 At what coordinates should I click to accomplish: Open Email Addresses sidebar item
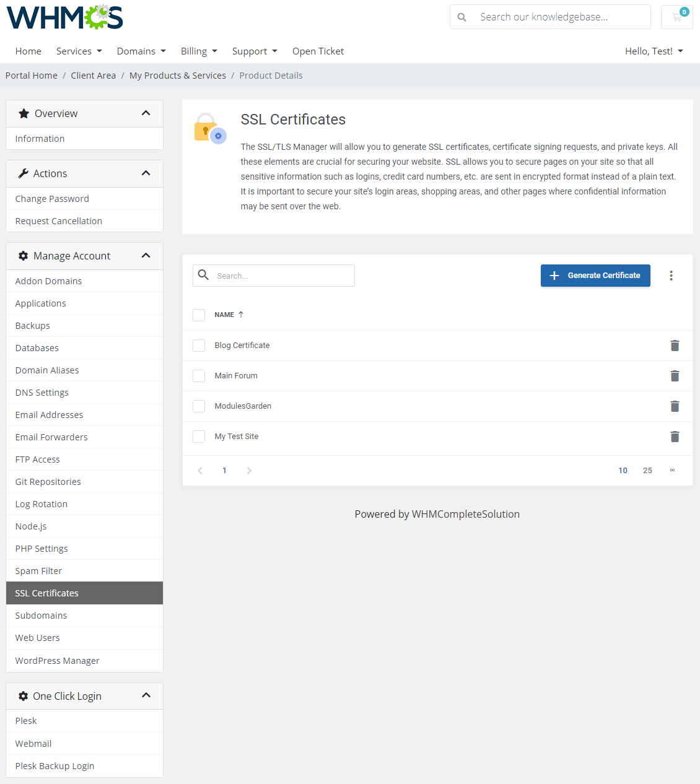84,415
